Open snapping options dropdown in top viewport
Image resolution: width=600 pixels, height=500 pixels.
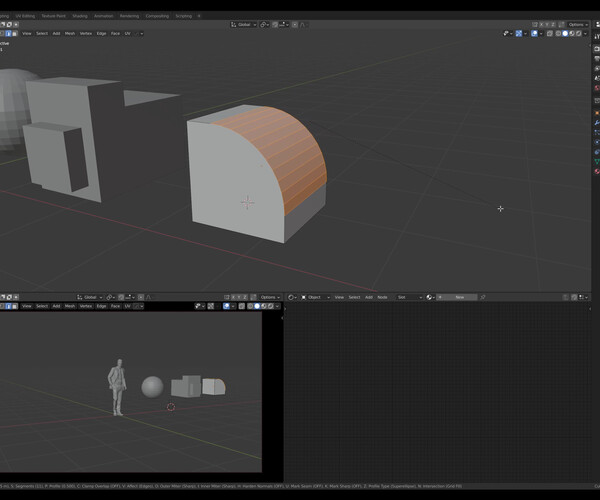coord(284,24)
